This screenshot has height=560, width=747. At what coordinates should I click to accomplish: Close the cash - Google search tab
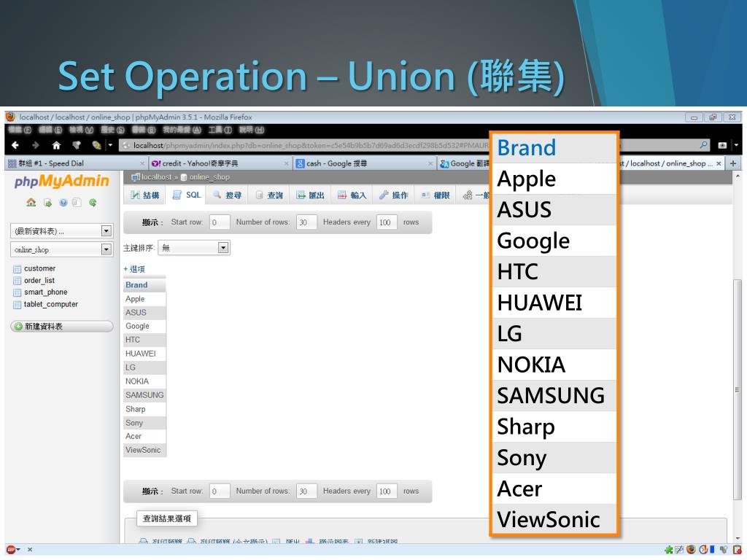tap(430, 163)
